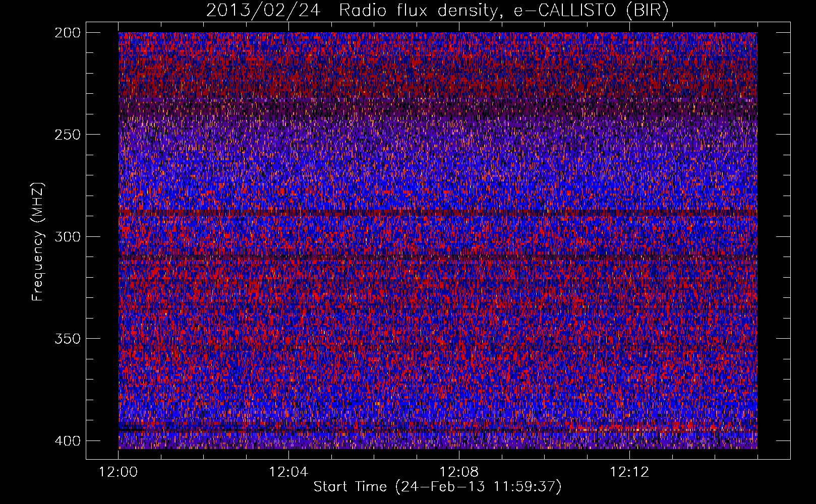Click the 12:08 time tick label

click(459, 472)
